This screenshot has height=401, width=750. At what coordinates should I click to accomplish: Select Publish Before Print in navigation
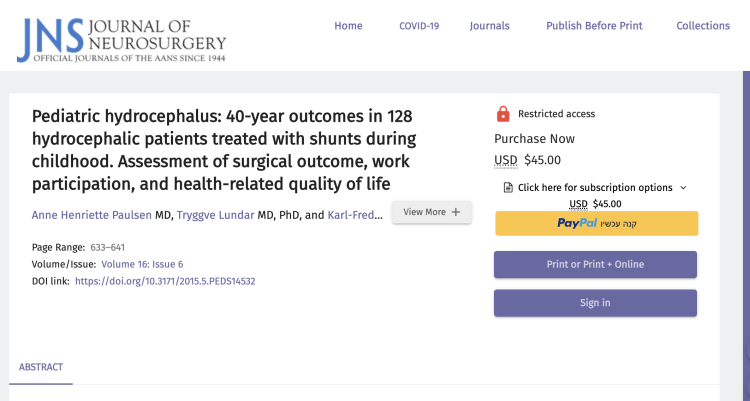coord(594,26)
